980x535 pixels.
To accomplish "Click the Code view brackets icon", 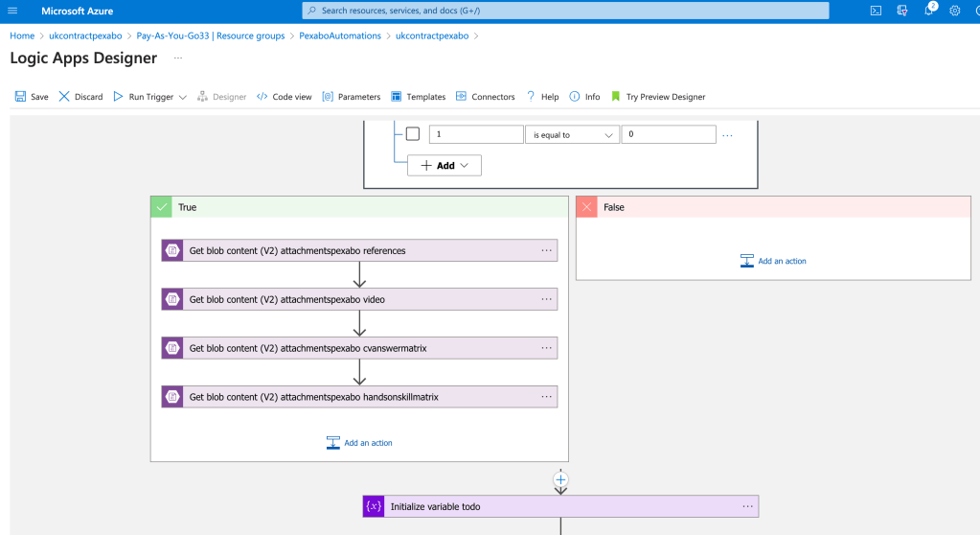I will point(262,97).
